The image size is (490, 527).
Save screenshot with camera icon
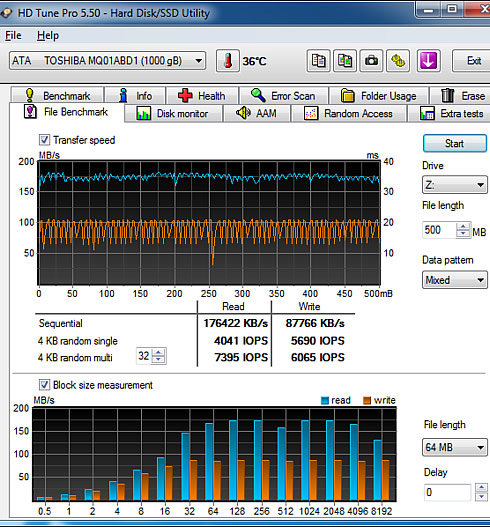click(371, 61)
